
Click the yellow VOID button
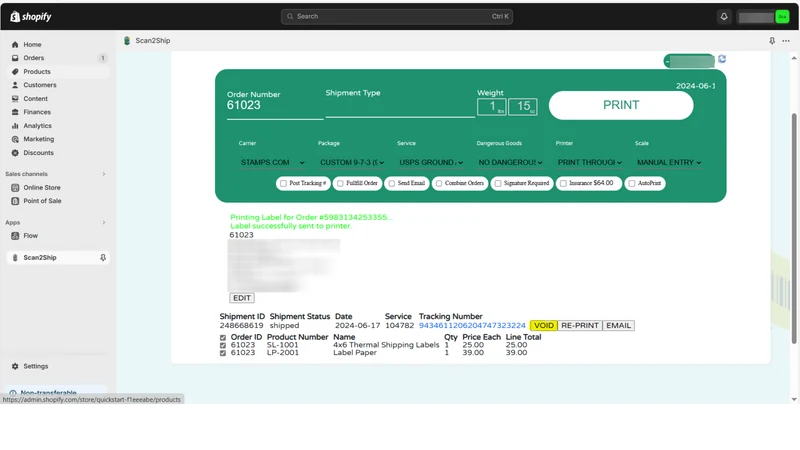coord(543,326)
